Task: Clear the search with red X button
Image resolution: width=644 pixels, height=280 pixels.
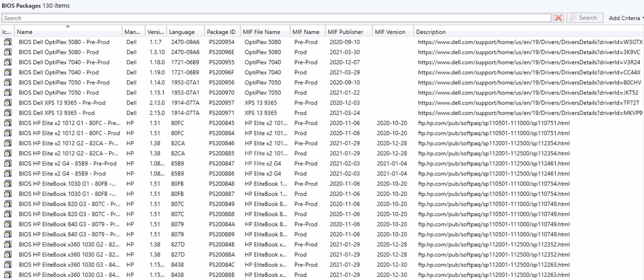Action: click(x=558, y=18)
